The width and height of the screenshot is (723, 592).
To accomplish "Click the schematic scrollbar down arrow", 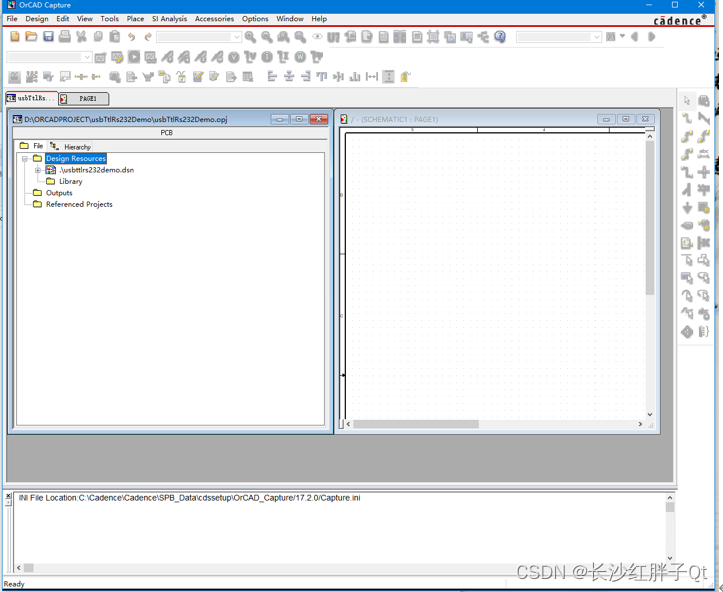I will 650,414.
